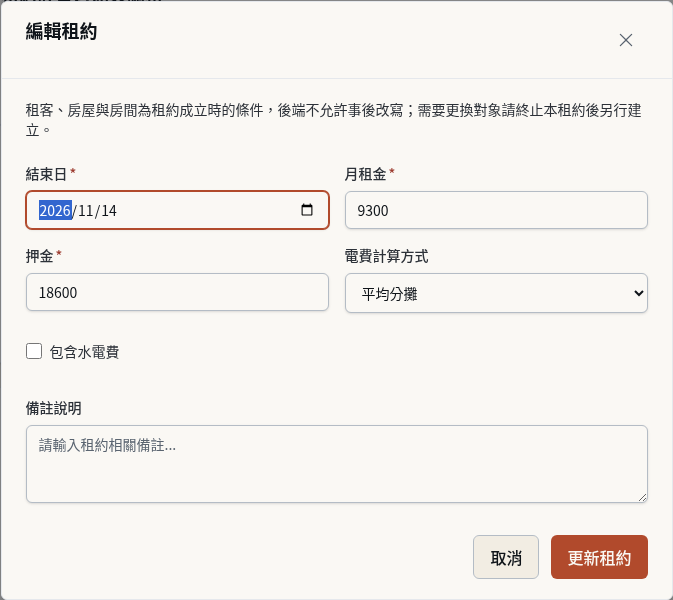Open the calendar picker in 結束日 field
673x600 pixels.
click(307, 210)
